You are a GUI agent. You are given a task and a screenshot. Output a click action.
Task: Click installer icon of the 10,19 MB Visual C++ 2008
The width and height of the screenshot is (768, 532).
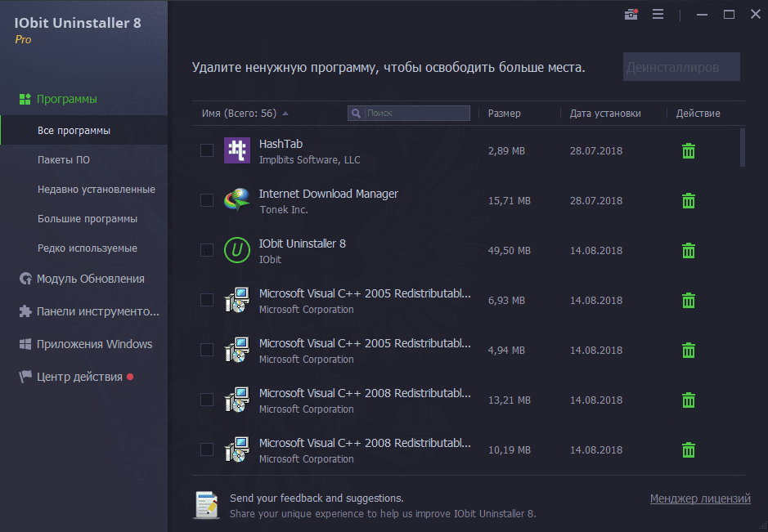(237, 449)
